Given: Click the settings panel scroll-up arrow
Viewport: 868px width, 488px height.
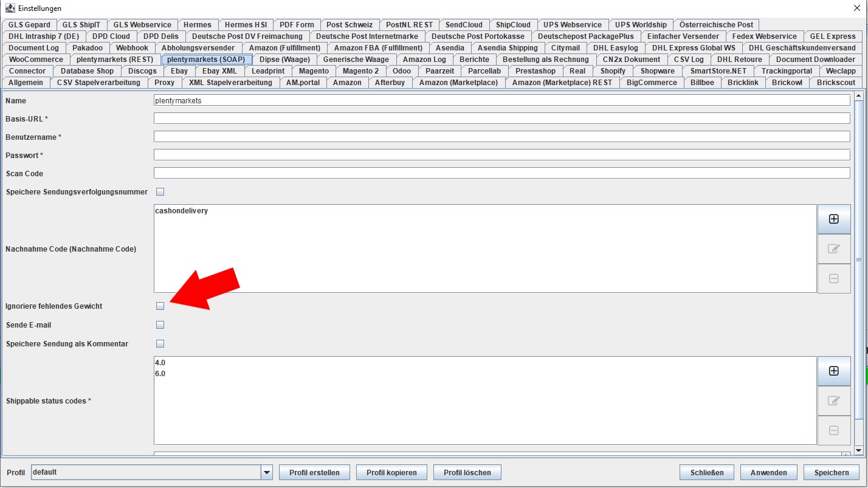Looking at the screenshot, I should [x=859, y=96].
